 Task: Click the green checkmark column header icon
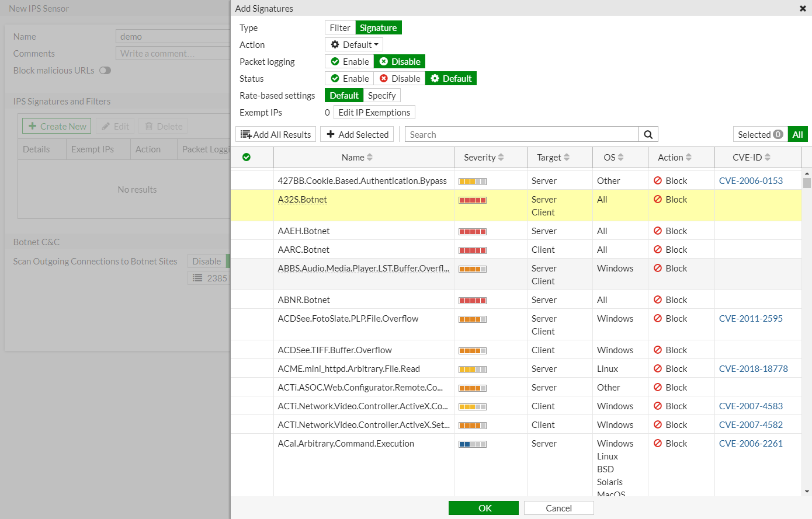pos(247,157)
